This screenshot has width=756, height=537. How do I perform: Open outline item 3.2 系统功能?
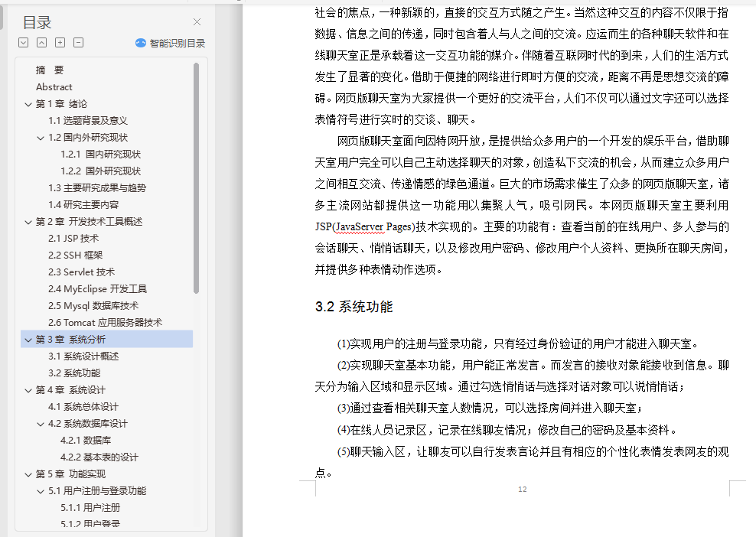74,373
